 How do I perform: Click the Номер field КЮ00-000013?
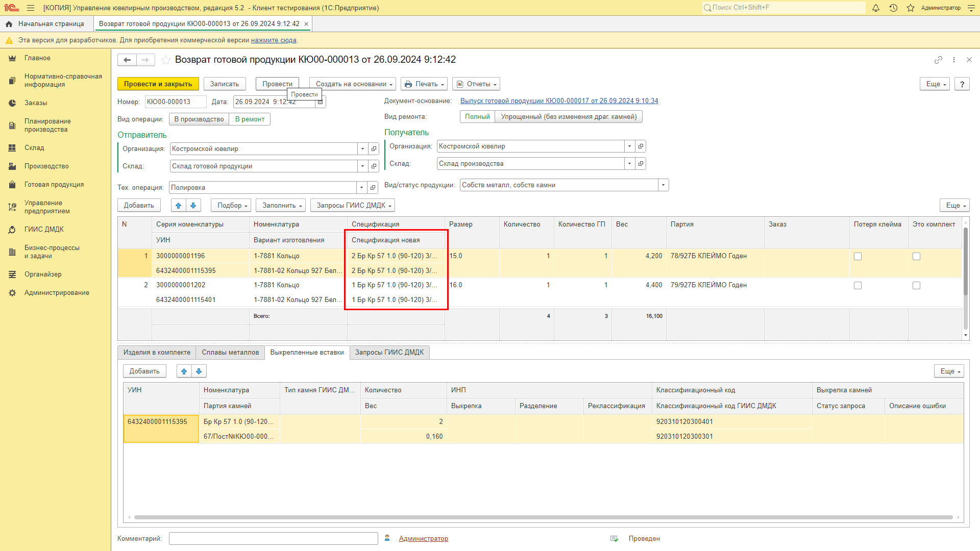(176, 102)
